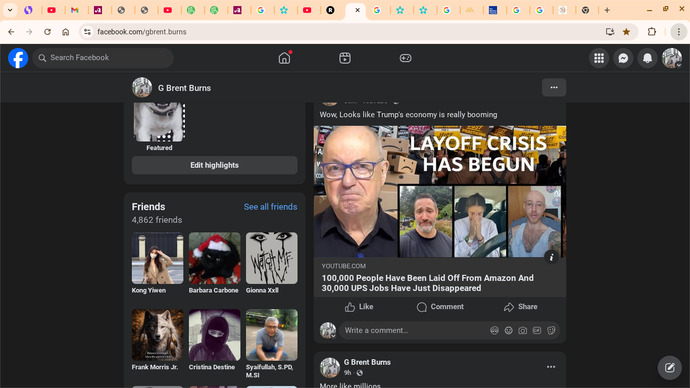Like the layoff crisis post

(x=359, y=307)
